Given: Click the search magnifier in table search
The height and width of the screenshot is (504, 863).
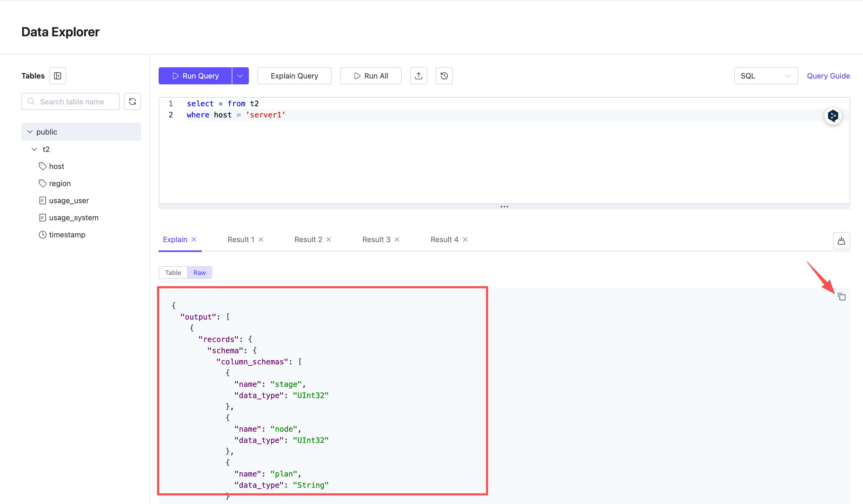Looking at the screenshot, I should point(31,101).
